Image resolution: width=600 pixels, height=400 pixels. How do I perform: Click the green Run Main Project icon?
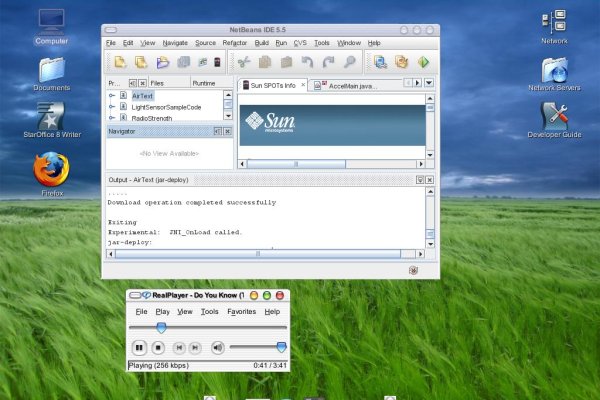[424, 63]
